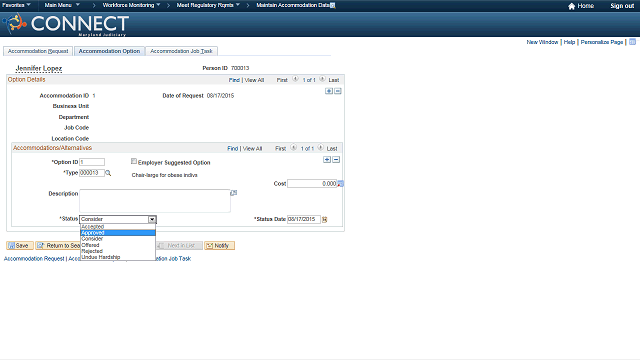This screenshot has height=360, width=640.
Task: Click into the Option ID field
Action: [92, 162]
